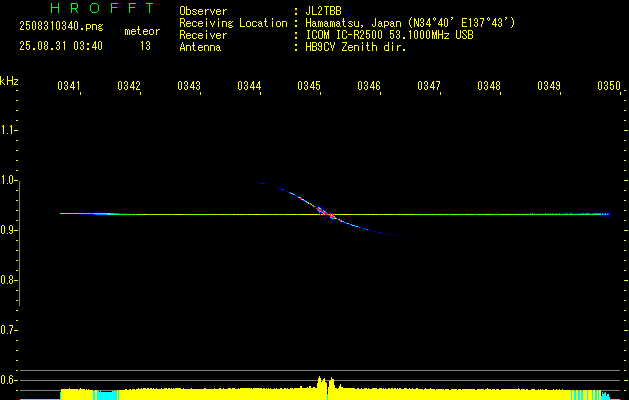This screenshot has width=629, height=400.
Task: Click the 0.9 kHz axis label
Action: 8,230
